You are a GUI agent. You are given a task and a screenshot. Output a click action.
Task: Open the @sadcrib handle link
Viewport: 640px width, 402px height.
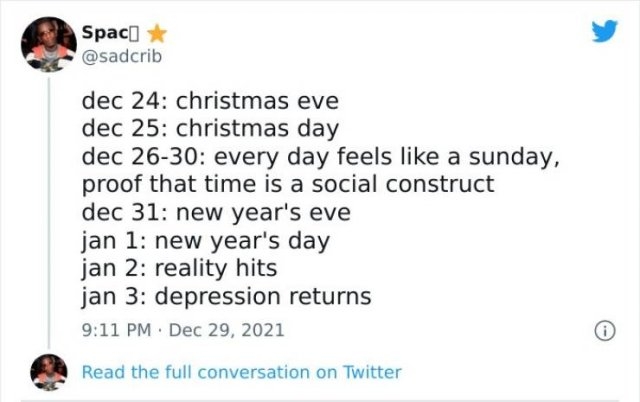click(120, 55)
